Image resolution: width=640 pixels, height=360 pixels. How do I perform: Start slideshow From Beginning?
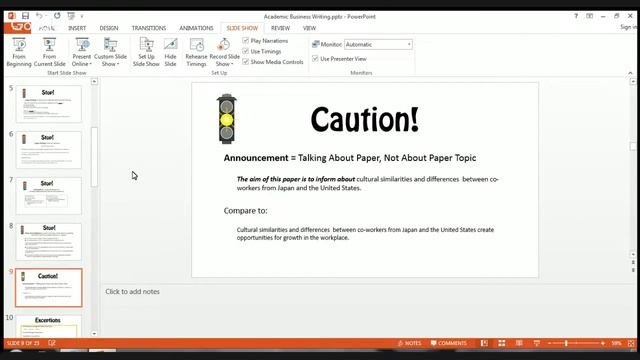click(19, 52)
